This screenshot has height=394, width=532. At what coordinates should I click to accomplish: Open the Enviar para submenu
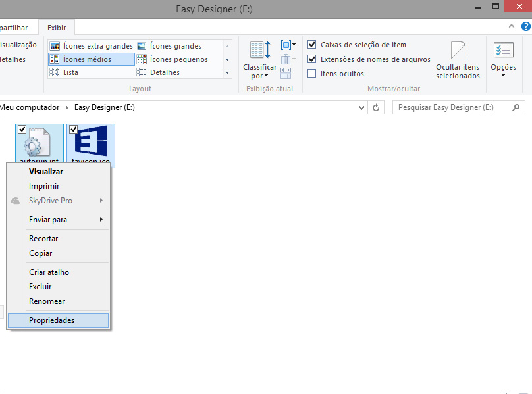(48, 220)
